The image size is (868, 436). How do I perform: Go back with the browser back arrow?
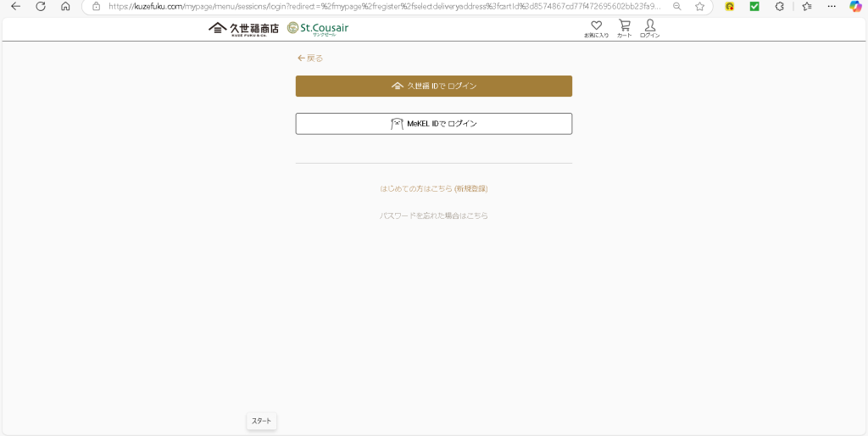16,7
